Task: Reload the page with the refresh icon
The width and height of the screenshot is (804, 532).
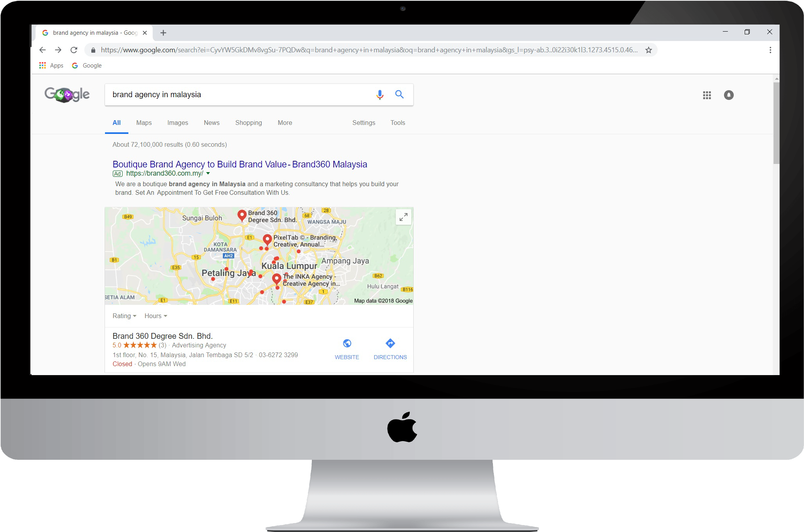Action: [74, 50]
